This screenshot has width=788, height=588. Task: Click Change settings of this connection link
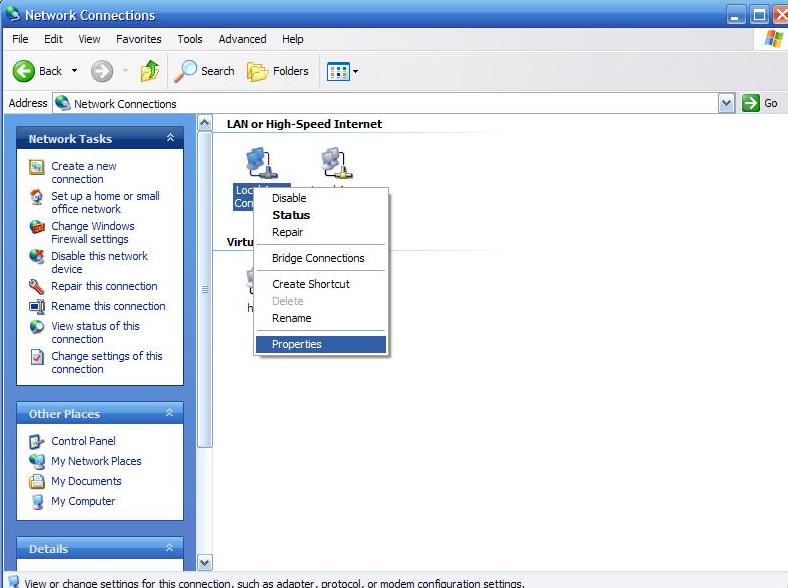click(x=107, y=362)
